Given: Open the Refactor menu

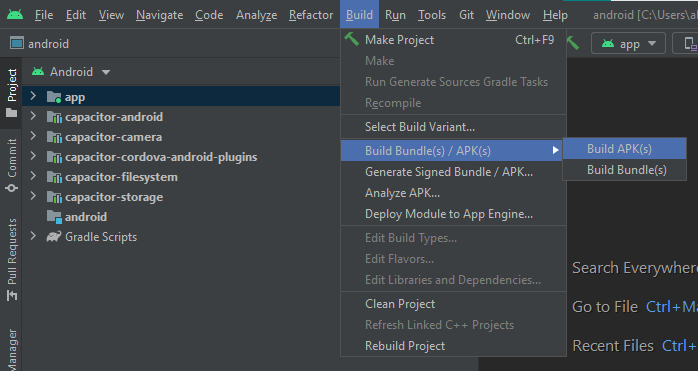Looking at the screenshot, I should click(x=311, y=15).
